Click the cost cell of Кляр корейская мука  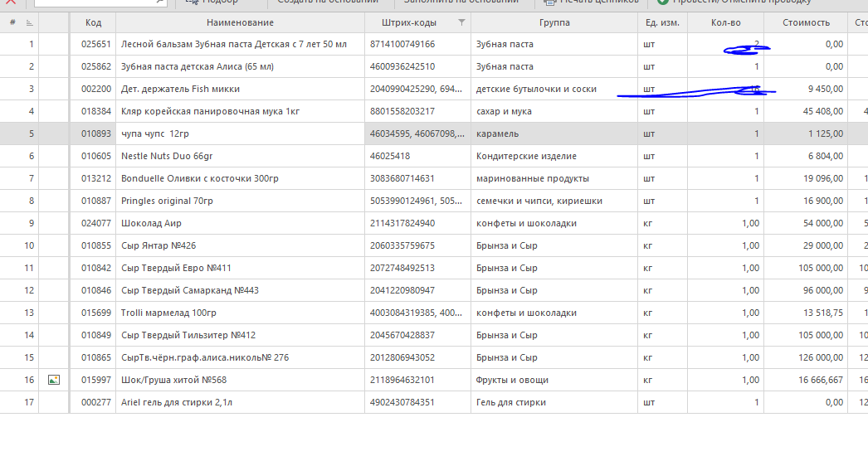tap(805, 111)
